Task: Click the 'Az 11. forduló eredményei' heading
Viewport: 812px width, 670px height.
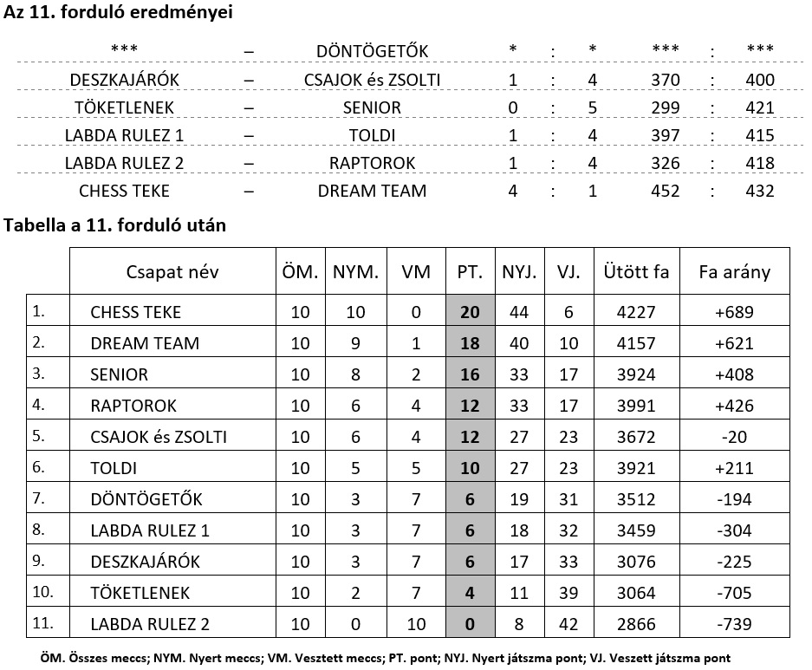Action: point(118,13)
